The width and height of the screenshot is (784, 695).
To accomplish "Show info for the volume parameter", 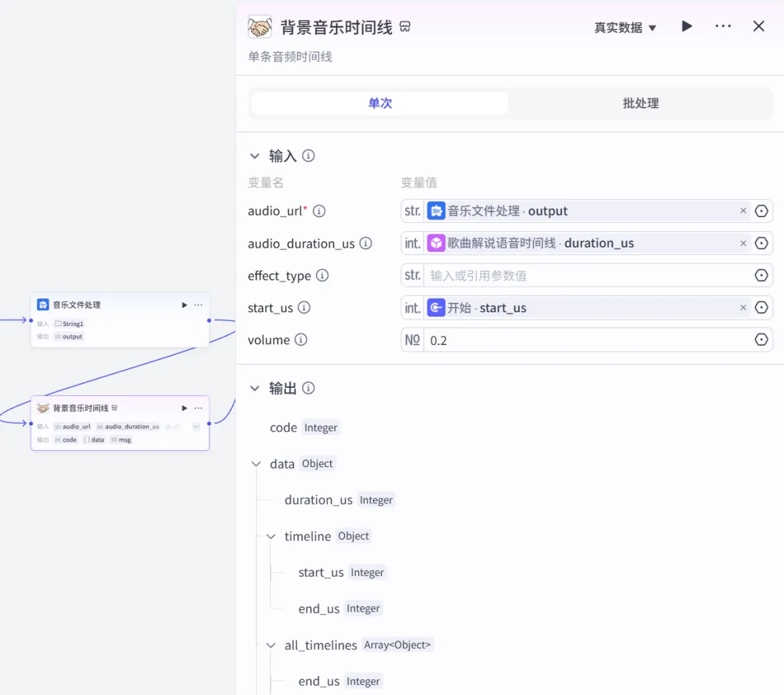I will point(301,340).
